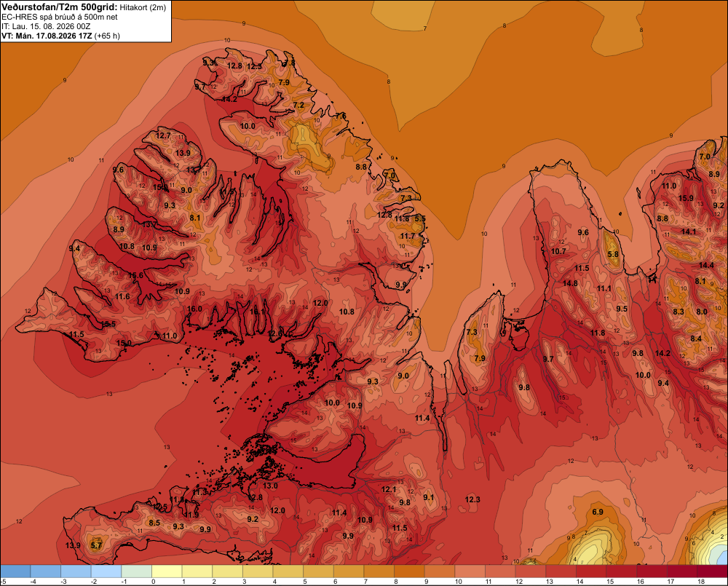Click the '15.9' temperature value
This screenshot has width=728, height=586.
(686, 198)
